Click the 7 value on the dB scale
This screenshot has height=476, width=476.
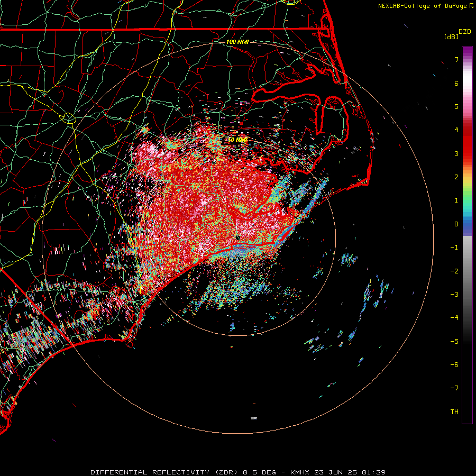pyautogui.click(x=456, y=59)
